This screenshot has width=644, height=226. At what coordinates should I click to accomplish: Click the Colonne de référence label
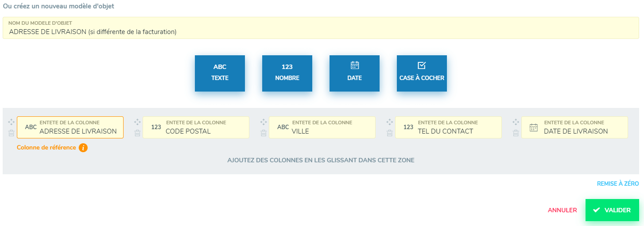coord(47,148)
